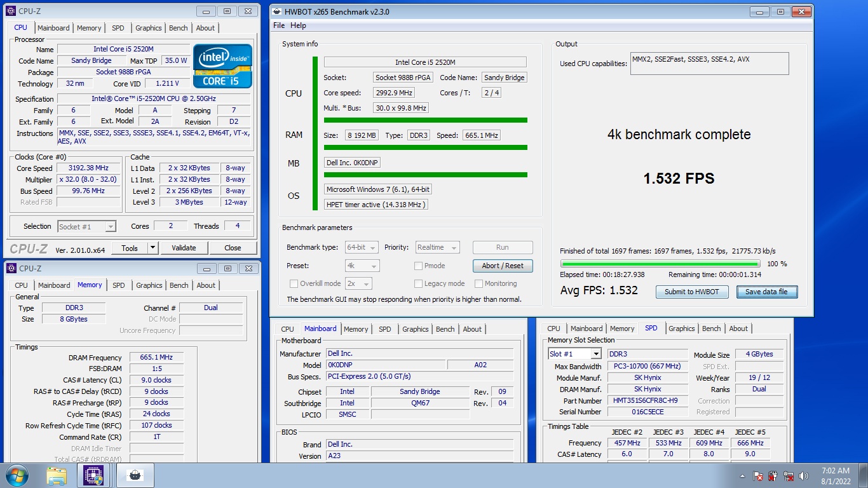868x488 pixels.
Task: Switch to Bench tab in top CPU-Z
Action: [179, 28]
